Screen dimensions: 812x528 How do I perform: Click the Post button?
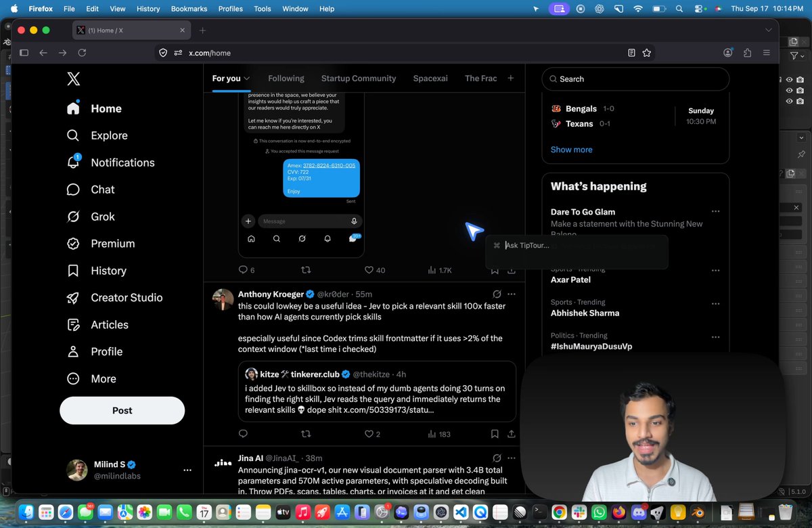point(122,410)
